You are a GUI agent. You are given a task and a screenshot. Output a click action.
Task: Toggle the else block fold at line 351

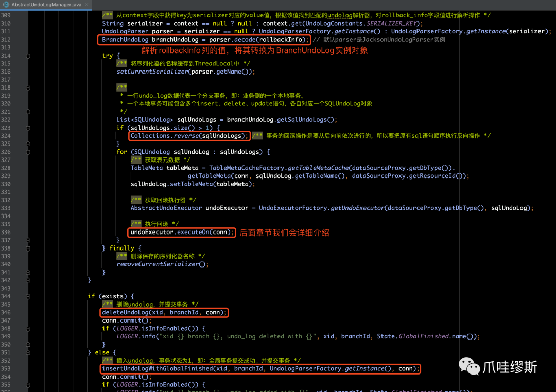pos(28,353)
